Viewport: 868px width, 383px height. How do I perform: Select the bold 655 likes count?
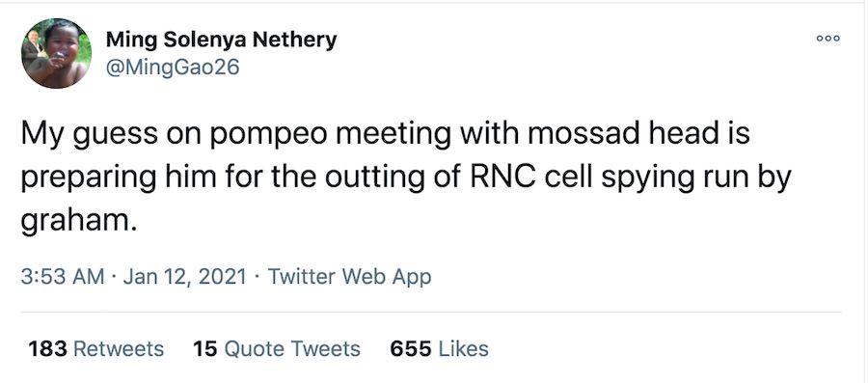410,348
